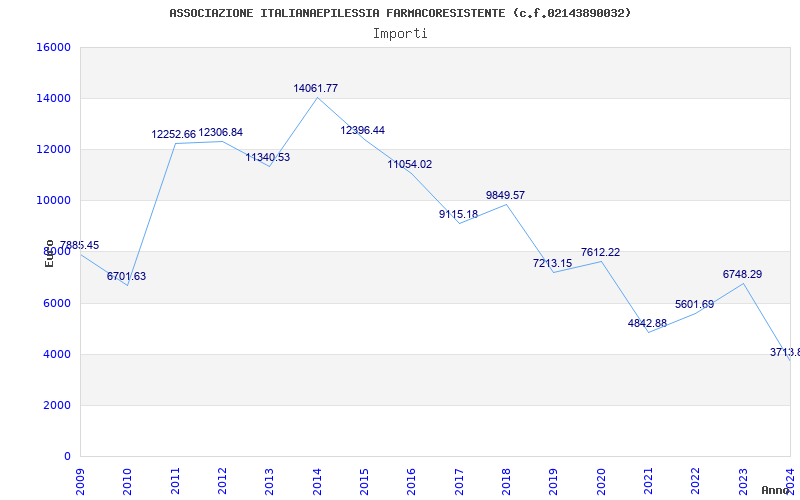Click the 2000 y-axis tick label
The image size is (800, 500).
coord(56,405)
